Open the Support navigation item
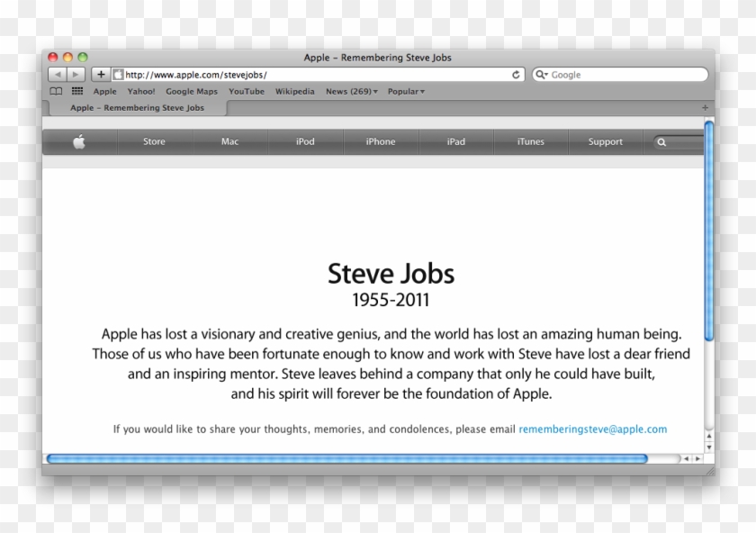This screenshot has width=756, height=533. click(606, 141)
